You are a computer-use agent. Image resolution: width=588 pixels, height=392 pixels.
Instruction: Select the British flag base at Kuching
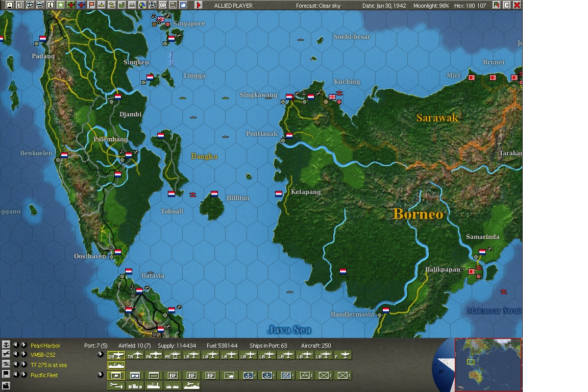point(332,97)
